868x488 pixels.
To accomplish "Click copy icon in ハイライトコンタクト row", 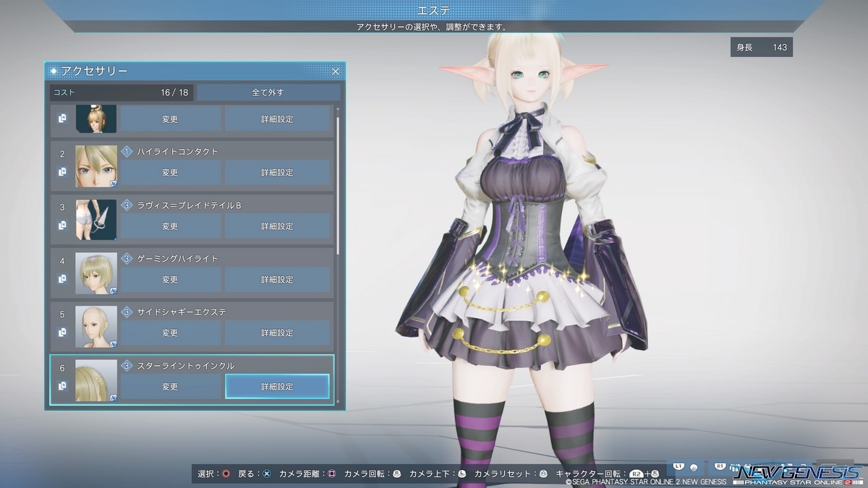I will (62, 172).
